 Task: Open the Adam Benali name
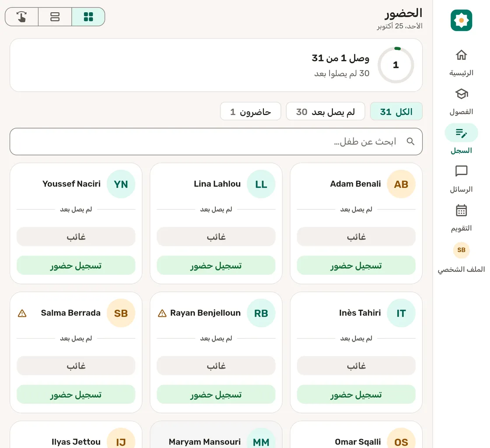pyautogui.click(x=356, y=184)
